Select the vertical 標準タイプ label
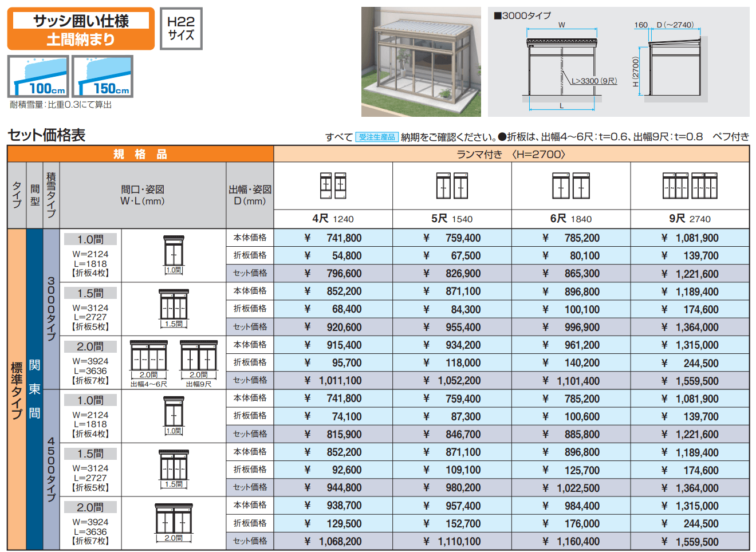 pyautogui.click(x=17, y=389)
